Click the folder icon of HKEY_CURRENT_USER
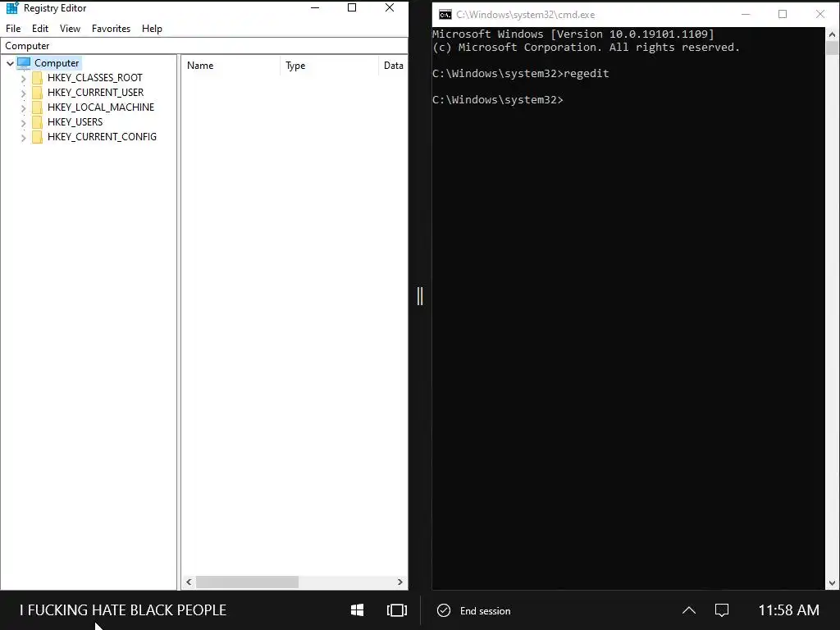This screenshot has height=630, width=840. point(37,93)
